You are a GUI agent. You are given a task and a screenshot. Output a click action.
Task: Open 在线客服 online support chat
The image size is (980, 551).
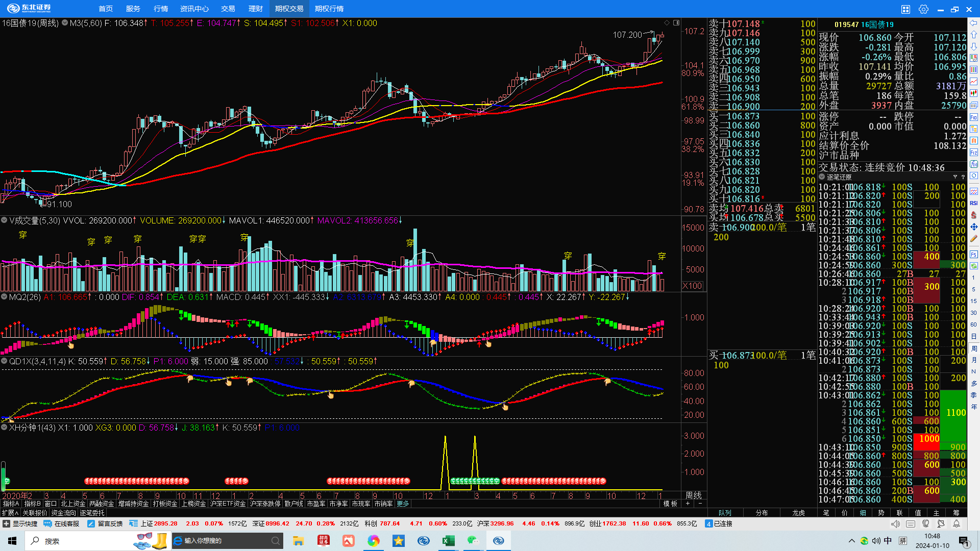tap(61, 523)
